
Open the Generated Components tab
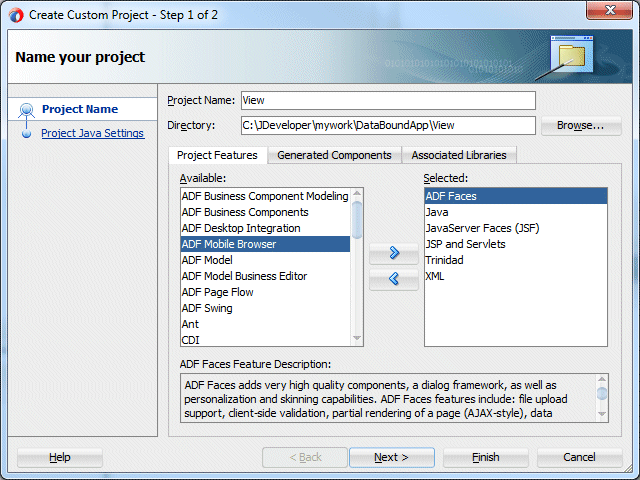point(334,156)
